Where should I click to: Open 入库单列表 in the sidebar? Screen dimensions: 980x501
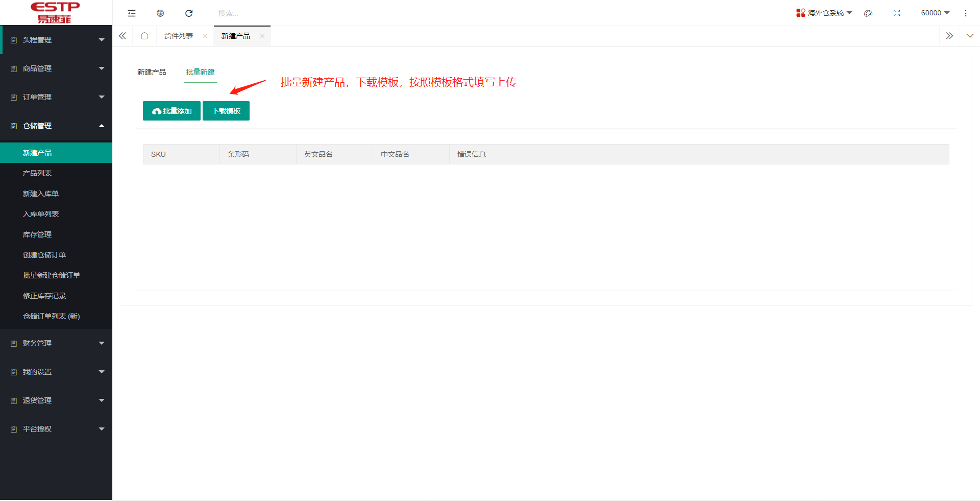point(56,214)
